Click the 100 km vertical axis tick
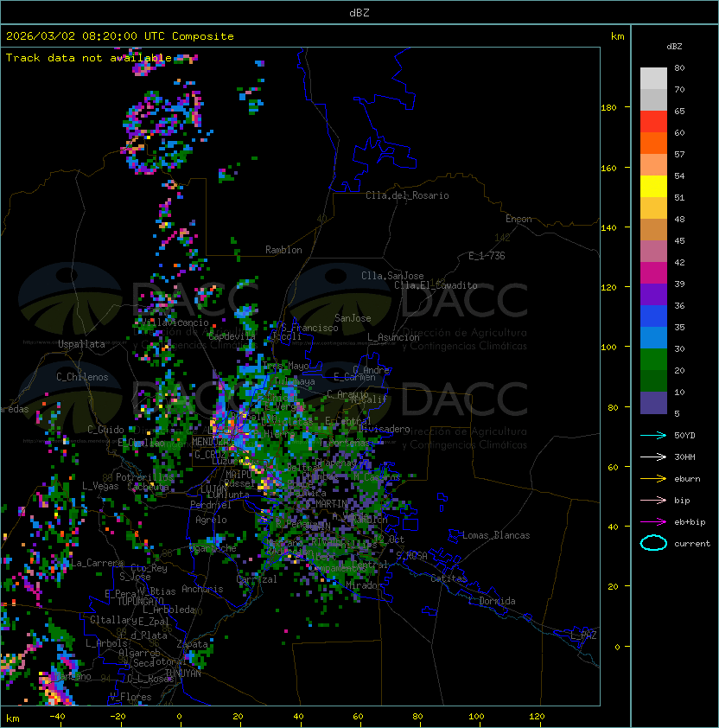The width and height of the screenshot is (719, 728). pyautogui.click(x=608, y=348)
